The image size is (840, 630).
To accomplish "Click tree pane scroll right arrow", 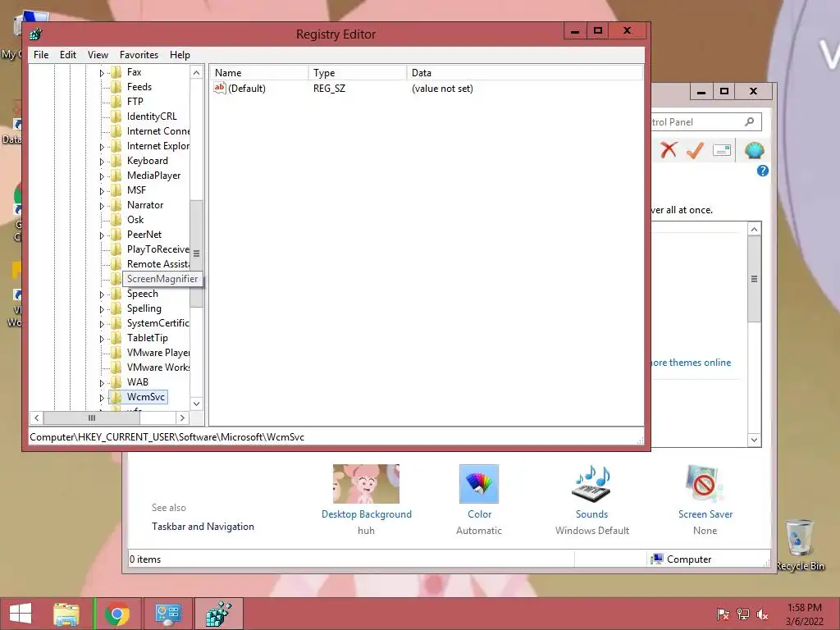I will pyautogui.click(x=182, y=418).
